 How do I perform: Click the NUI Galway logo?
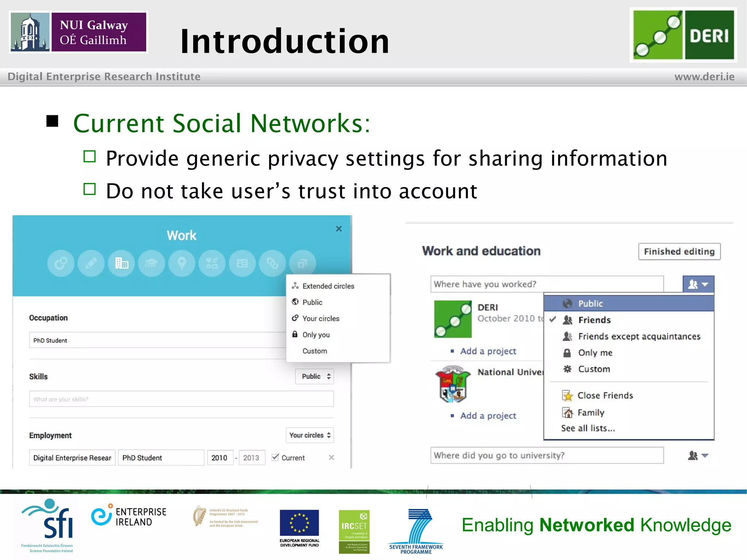tap(78, 32)
